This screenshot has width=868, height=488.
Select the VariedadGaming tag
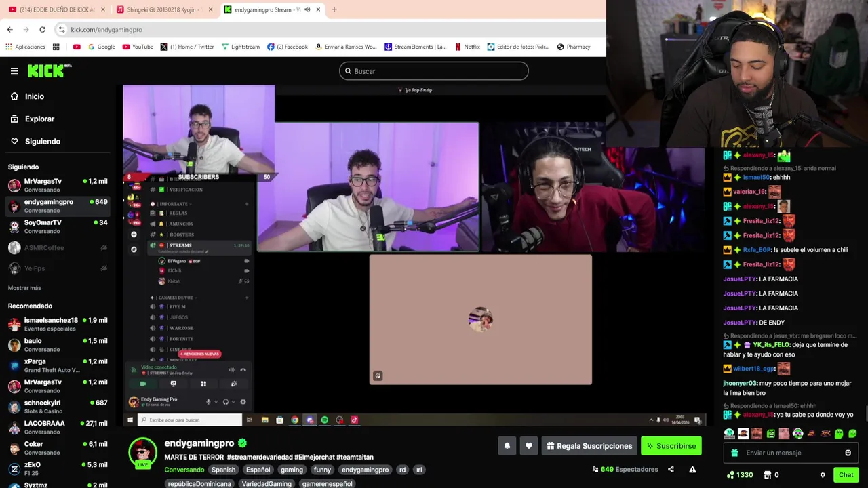pyautogui.click(x=267, y=484)
